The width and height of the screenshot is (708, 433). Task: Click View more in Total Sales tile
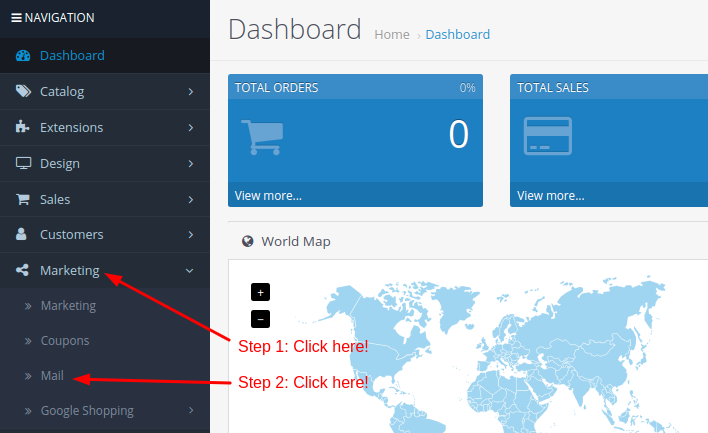coord(551,196)
